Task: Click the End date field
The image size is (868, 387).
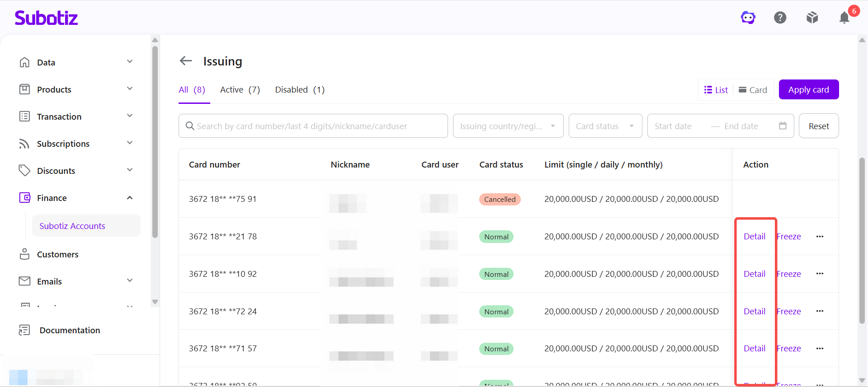Action: click(741, 126)
